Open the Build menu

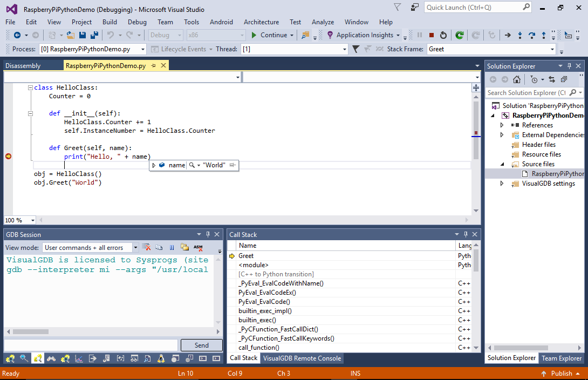[110, 22]
